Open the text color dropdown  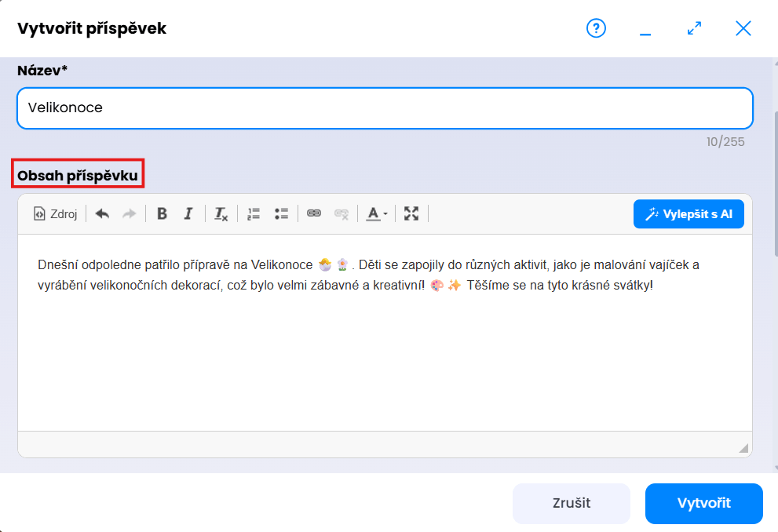pyautogui.click(x=377, y=213)
